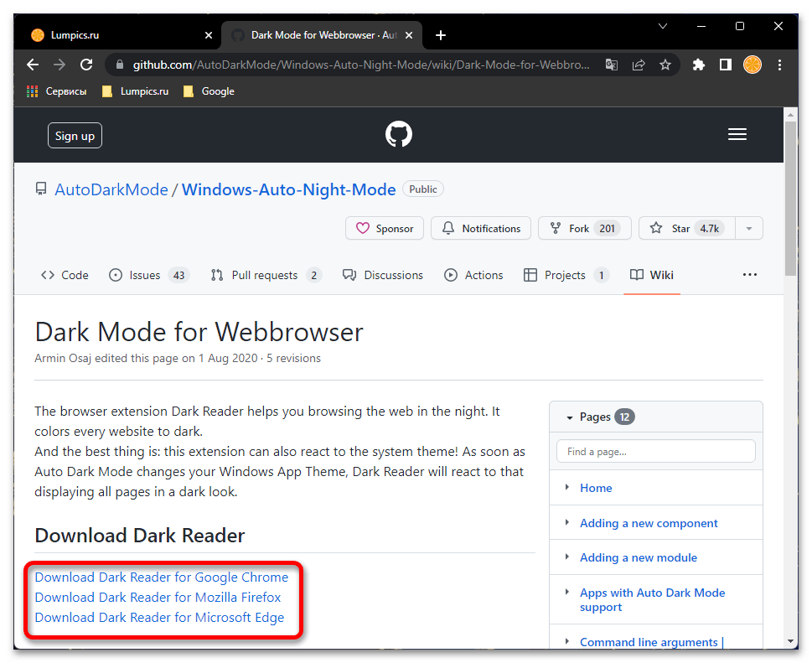Close the Lumpics.ru tab
This screenshot has height=663, width=812.
[209, 35]
